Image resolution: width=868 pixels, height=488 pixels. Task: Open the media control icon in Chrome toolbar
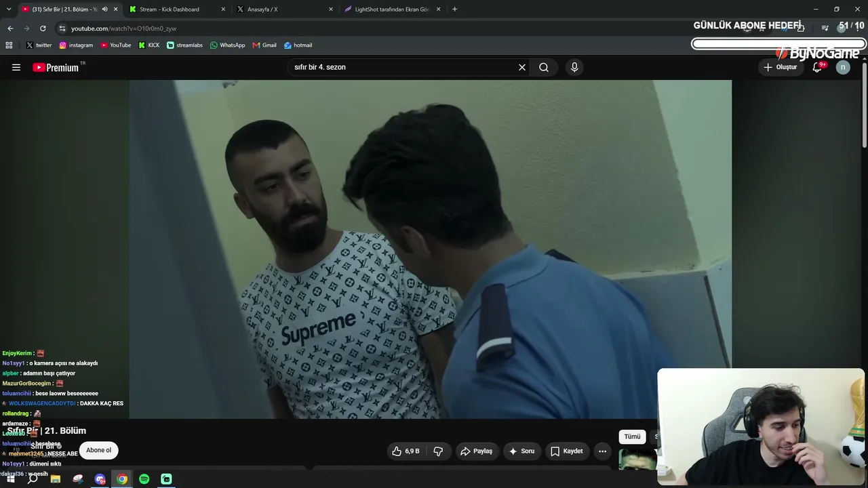click(x=825, y=28)
